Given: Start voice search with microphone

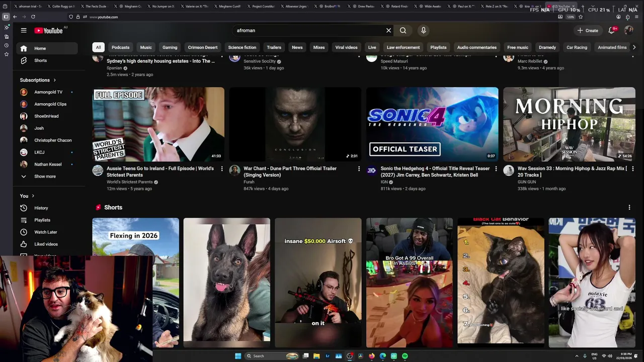Looking at the screenshot, I should 423,31.
